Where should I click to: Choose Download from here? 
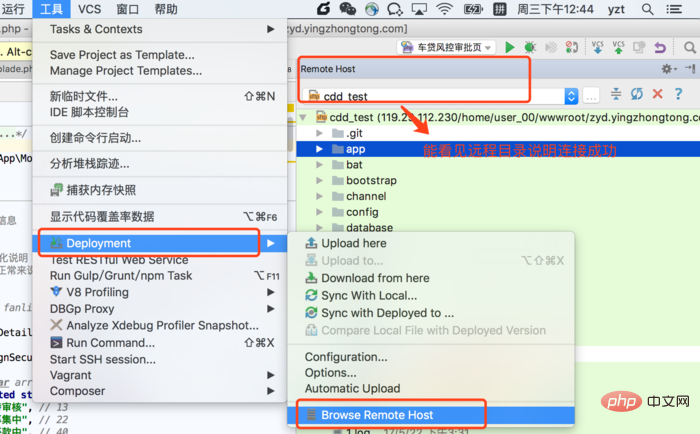tap(431, 278)
